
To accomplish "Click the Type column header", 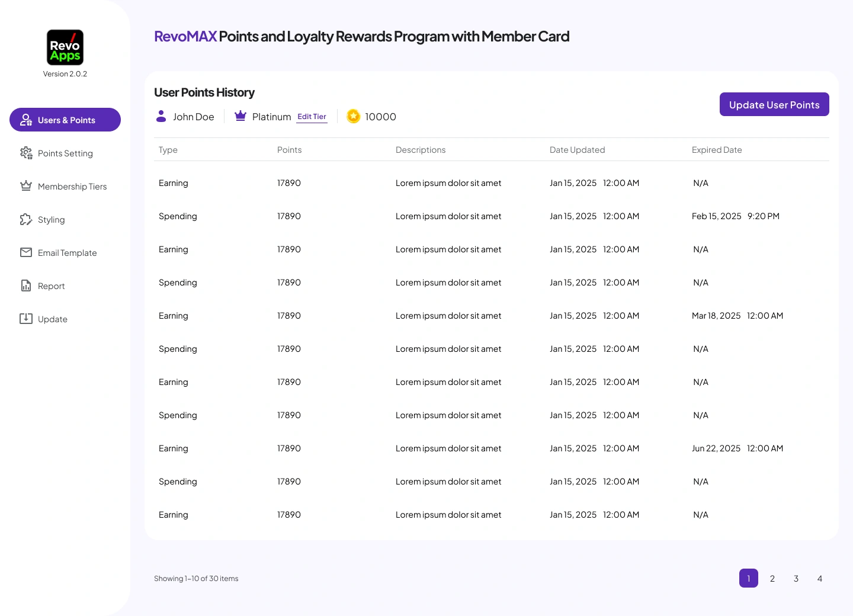I will 168,150.
